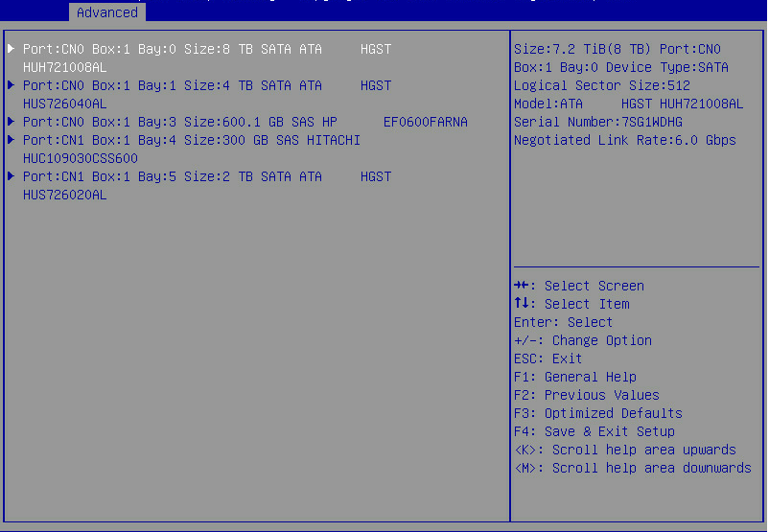Click the ESC: Exit help line
This screenshot has width=769, height=532.
click(548, 359)
